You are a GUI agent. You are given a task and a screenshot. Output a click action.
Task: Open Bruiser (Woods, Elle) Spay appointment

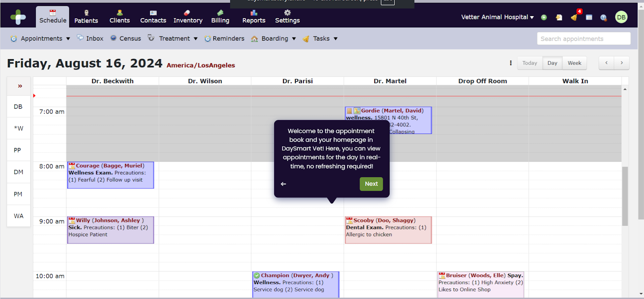pyautogui.click(x=481, y=285)
